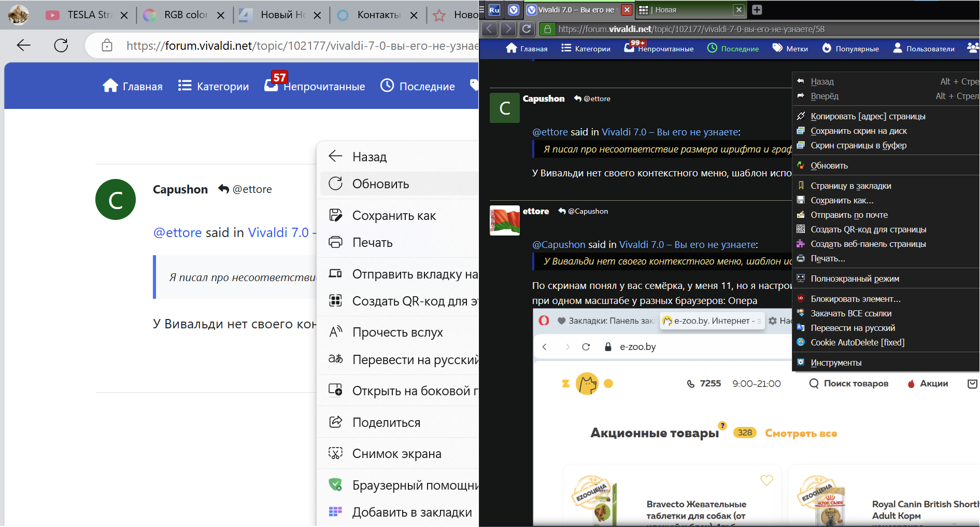
Task: Choose Отправить по почте menu item
Action: pos(886,215)
